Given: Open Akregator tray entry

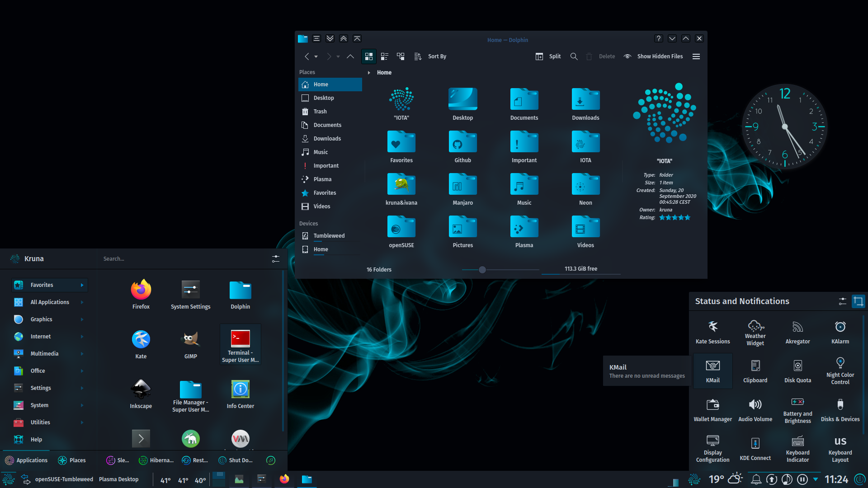Looking at the screenshot, I should point(798,333).
